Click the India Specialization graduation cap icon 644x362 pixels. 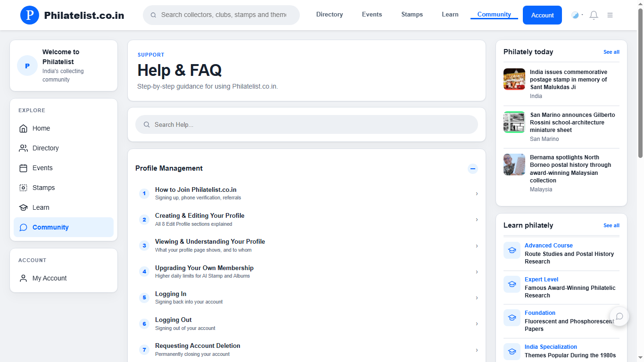pos(512,352)
